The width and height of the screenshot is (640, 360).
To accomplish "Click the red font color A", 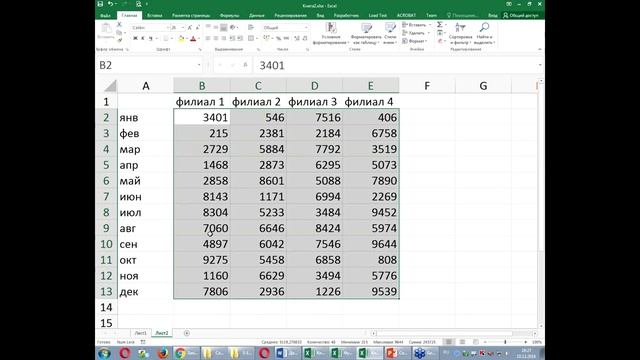I will tap(193, 38).
